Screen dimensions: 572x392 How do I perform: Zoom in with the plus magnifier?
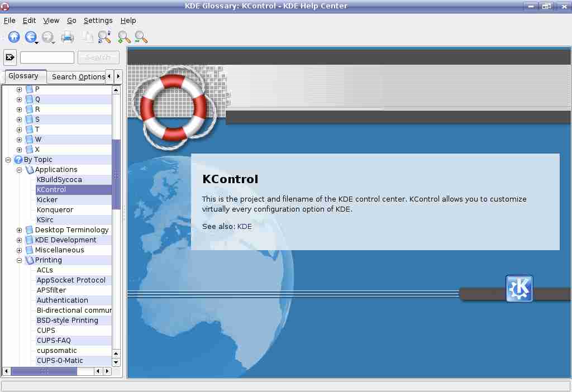[x=124, y=37]
